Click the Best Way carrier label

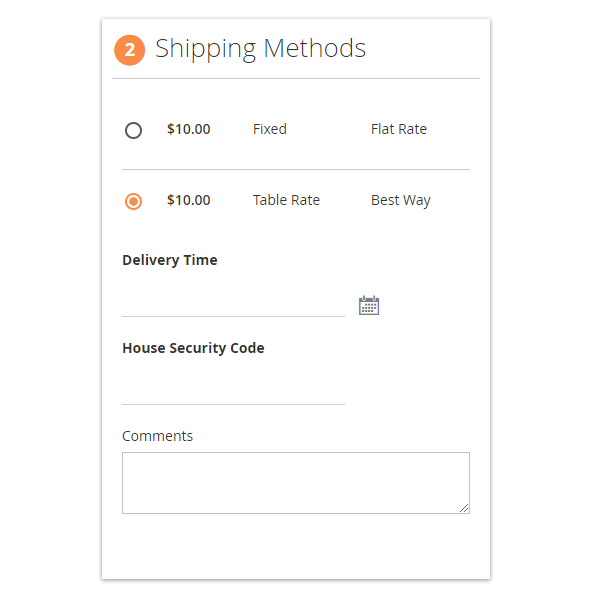tap(400, 200)
